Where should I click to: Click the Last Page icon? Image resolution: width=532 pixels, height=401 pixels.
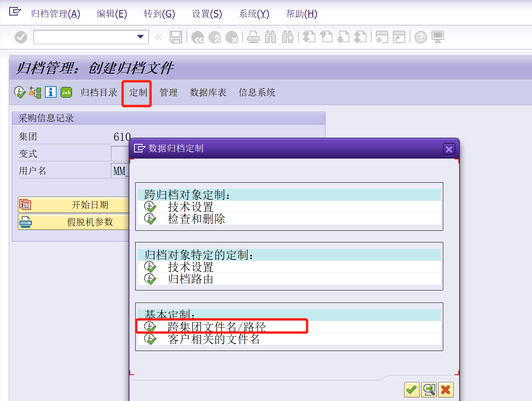360,37
